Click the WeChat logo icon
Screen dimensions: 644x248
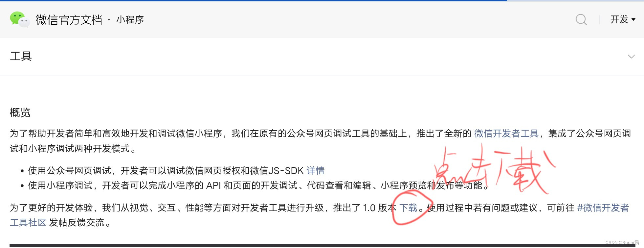(x=20, y=19)
